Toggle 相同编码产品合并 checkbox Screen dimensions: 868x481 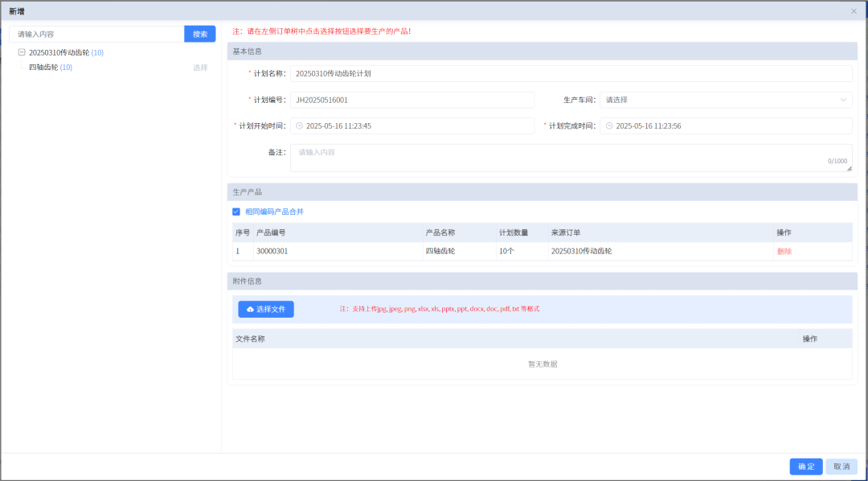click(236, 212)
